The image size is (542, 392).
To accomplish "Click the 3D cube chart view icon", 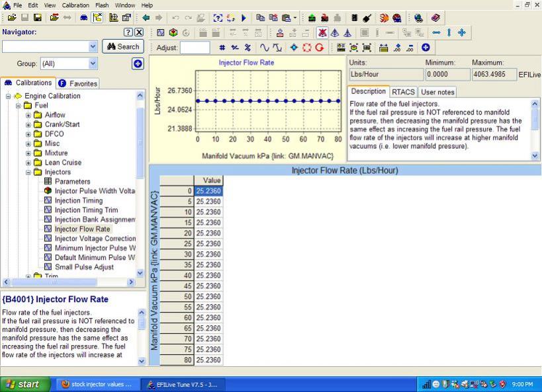I will click(173, 32).
